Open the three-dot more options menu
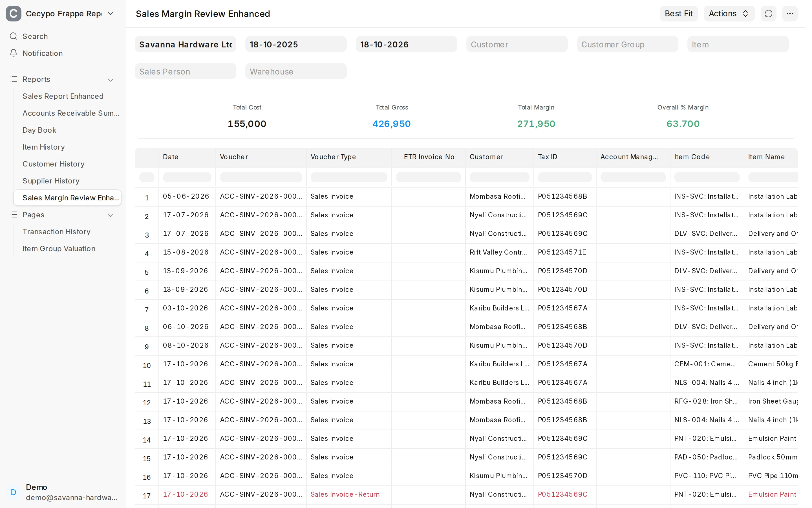Image resolution: width=812 pixels, height=508 pixels. (x=790, y=14)
